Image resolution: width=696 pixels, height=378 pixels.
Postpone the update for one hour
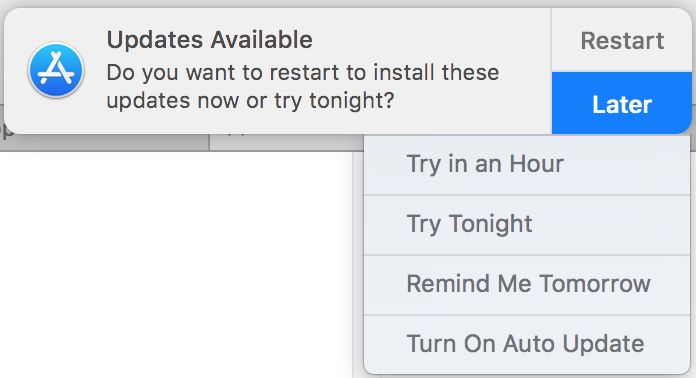pos(527,165)
